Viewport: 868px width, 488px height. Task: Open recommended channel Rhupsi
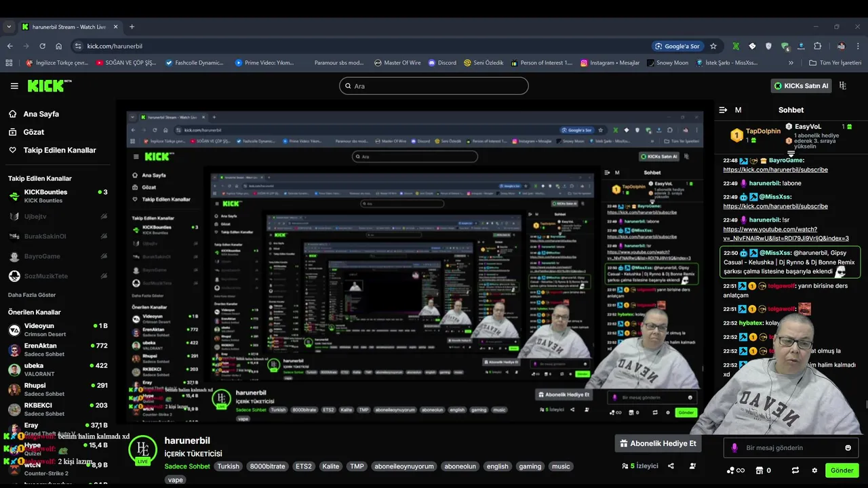(57, 389)
